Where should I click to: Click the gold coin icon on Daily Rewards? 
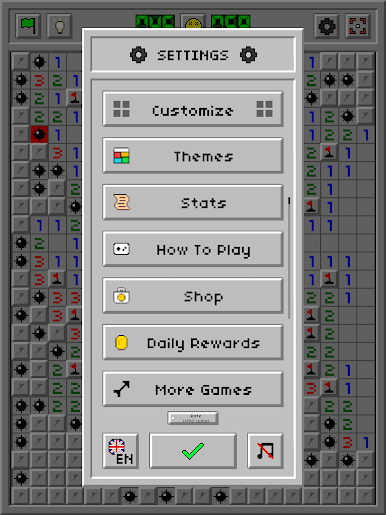click(x=121, y=343)
